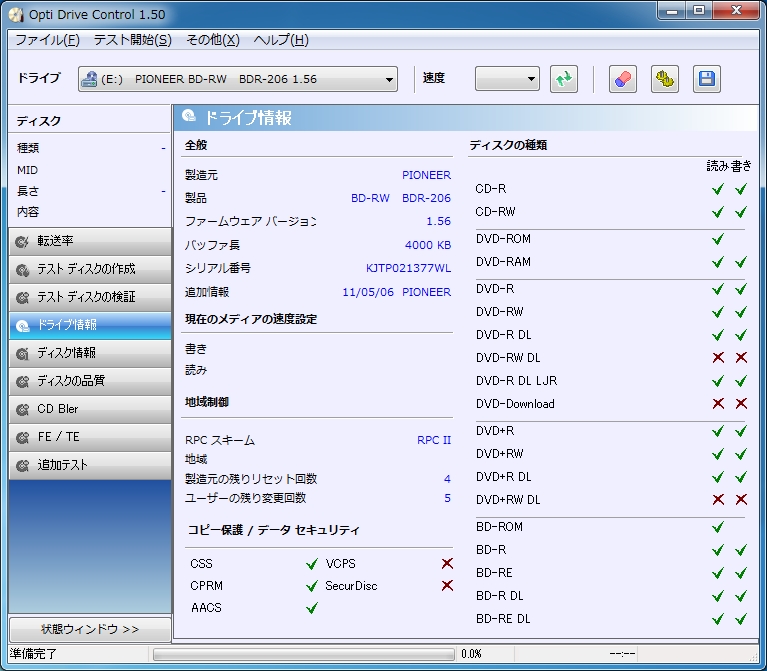Select ディスク情報 sidebar item

90,353
